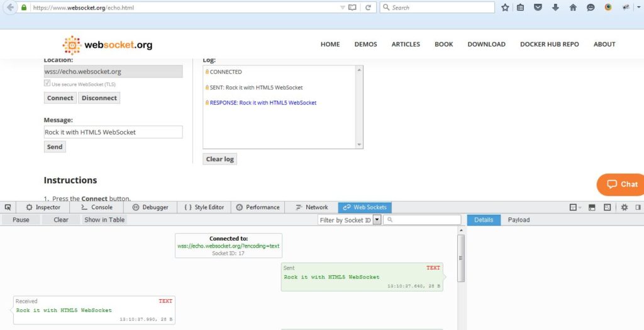Switch to the Inspector tab
This screenshot has height=330, width=644.
click(x=43, y=207)
